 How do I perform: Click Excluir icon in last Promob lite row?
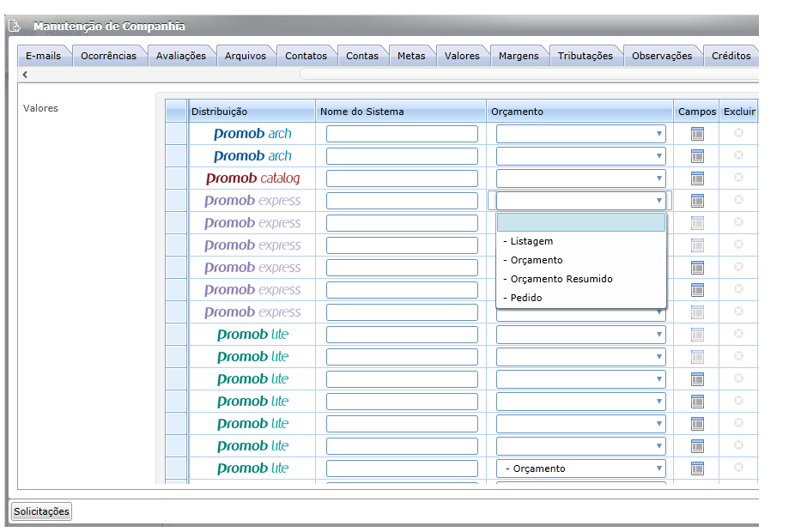pyautogui.click(x=738, y=467)
